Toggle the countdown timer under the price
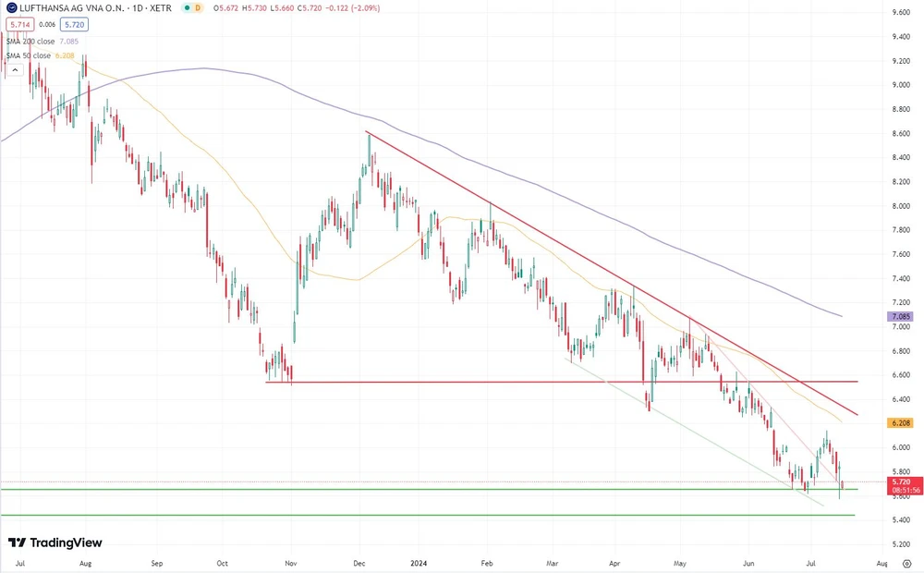This screenshot has width=924, height=573. (901, 491)
